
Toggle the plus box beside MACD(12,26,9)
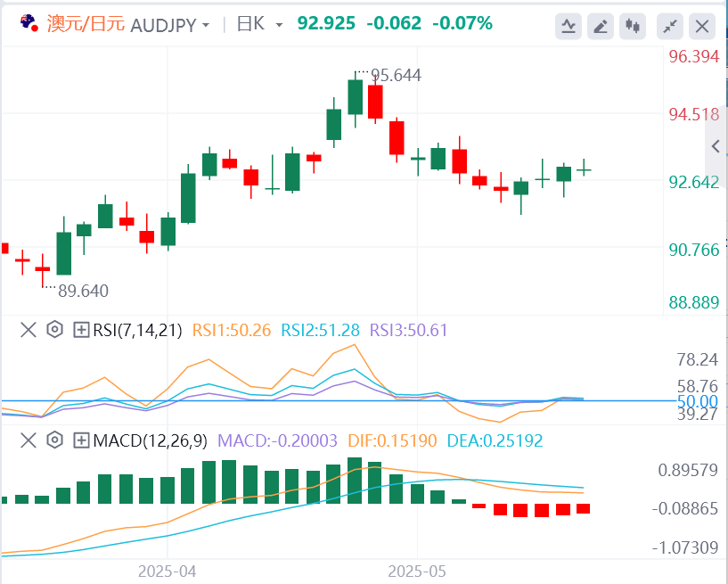pyautogui.click(x=81, y=440)
